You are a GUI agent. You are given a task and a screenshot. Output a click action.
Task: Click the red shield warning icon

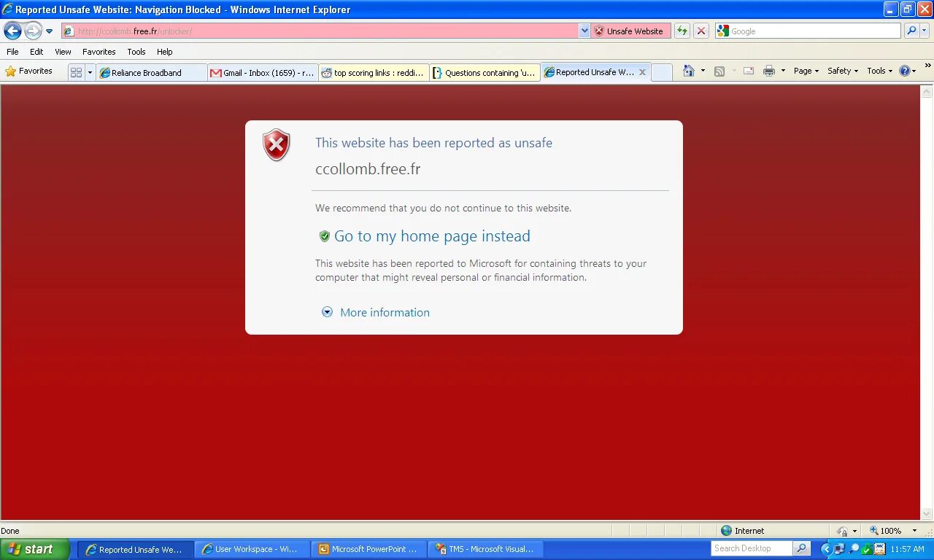coord(277,145)
